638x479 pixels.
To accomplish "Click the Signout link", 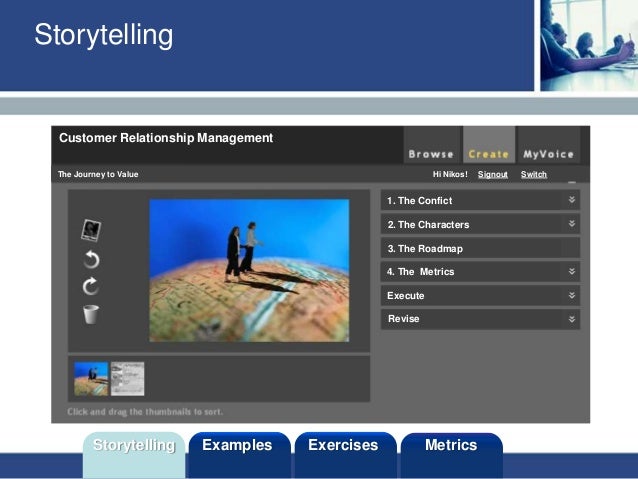I will 492,174.
